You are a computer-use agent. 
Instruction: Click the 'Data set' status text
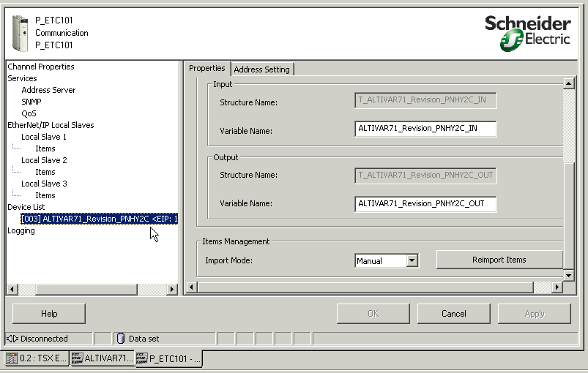tap(144, 339)
